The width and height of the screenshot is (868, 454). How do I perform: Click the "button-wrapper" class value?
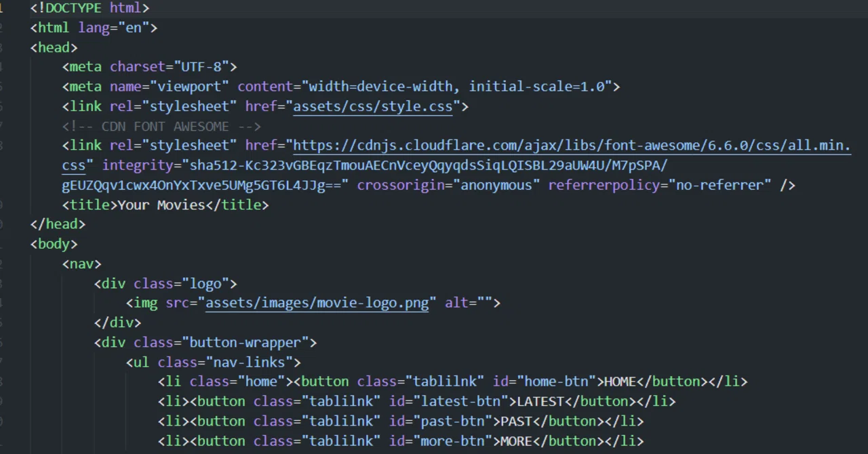pos(245,342)
